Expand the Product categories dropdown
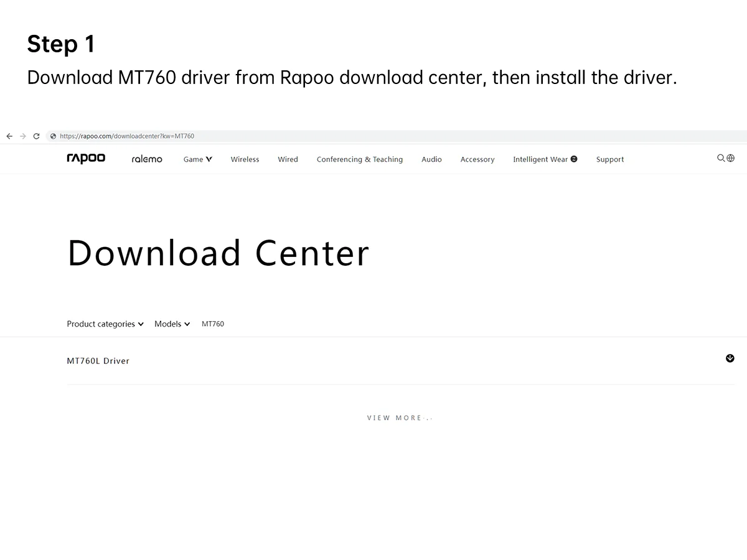This screenshot has height=560, width=747. (x=105, y=324)
